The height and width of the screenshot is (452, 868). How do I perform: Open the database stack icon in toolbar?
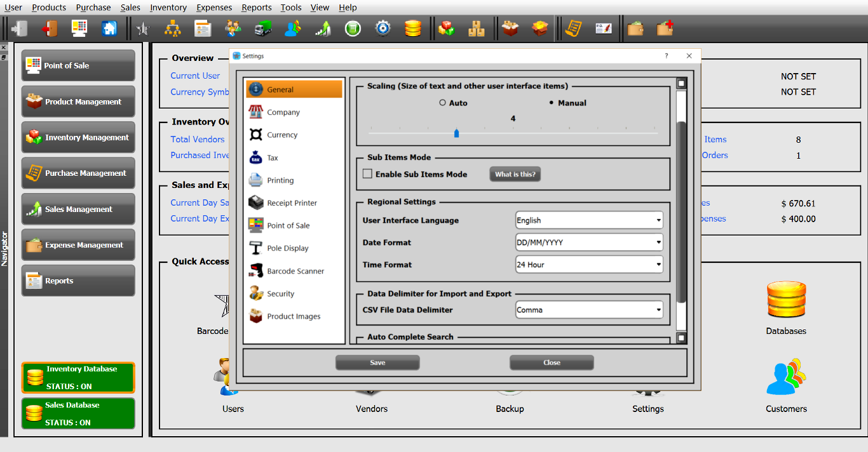tap(413, 29)
